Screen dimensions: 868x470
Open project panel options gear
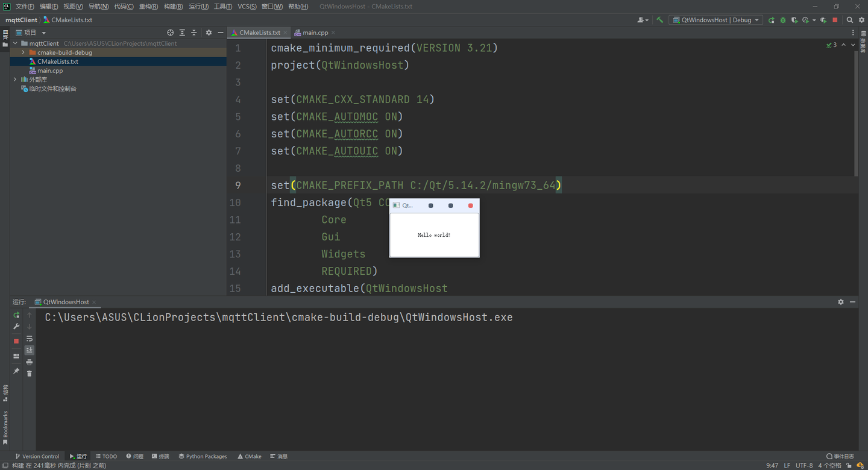[209, 33]
